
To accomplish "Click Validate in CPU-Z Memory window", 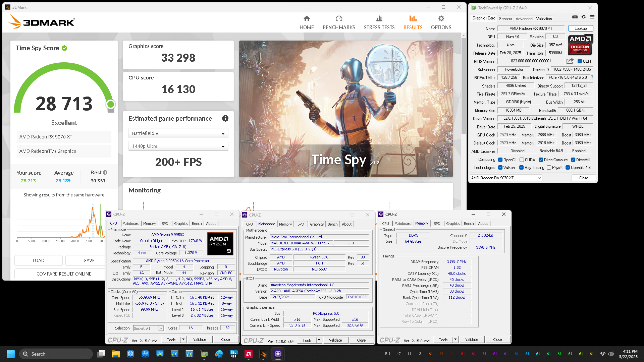I will 472,340.
